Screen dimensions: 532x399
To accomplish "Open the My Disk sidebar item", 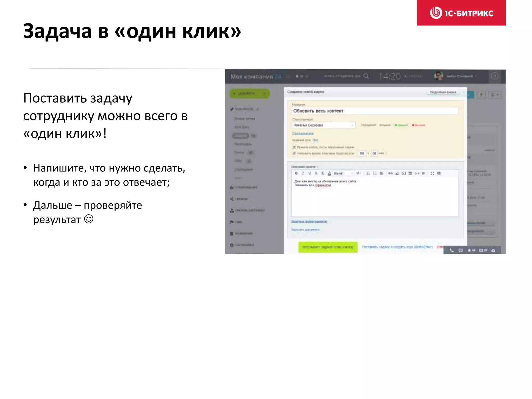I will (242, 127).
